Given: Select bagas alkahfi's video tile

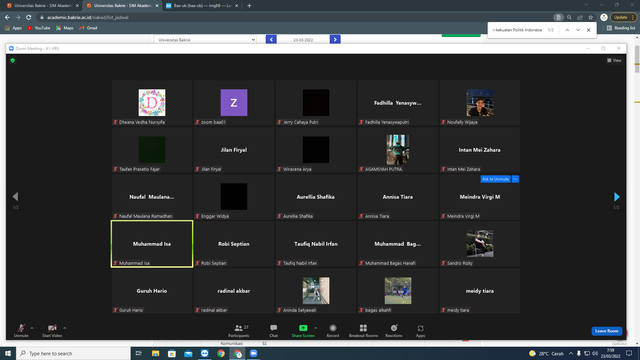Looking at the screenshot, I should 398,291.
